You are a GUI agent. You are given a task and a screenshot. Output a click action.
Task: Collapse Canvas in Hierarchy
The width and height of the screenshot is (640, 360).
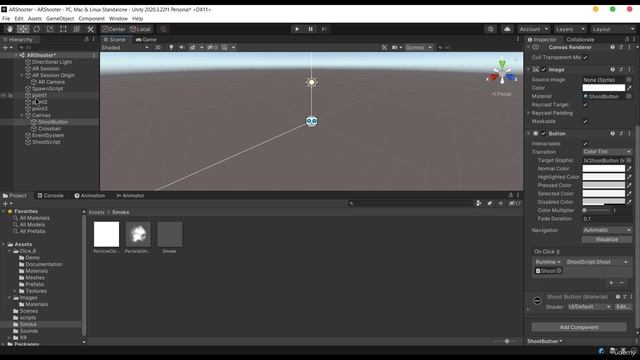click(22, 116)
